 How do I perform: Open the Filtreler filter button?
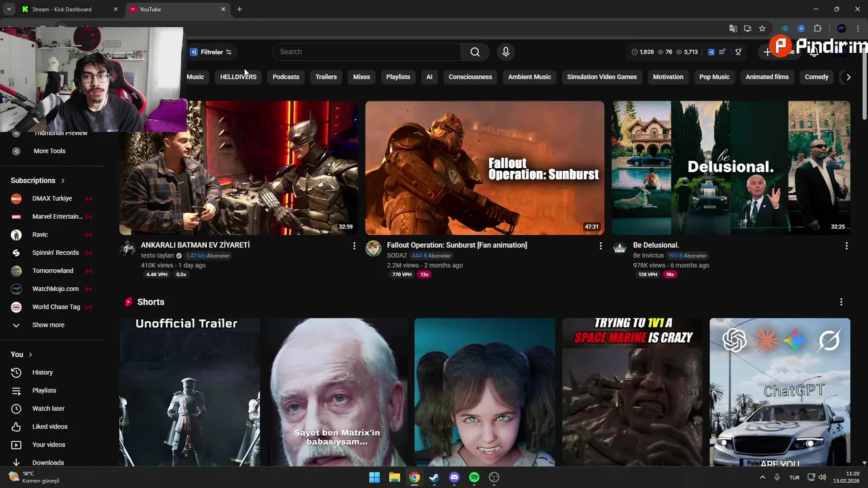click(x=211, y=52)
